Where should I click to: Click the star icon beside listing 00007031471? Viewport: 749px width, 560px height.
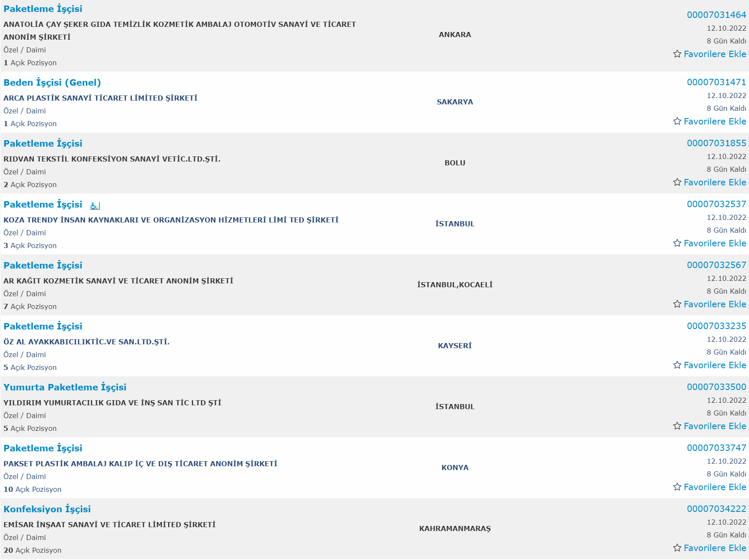tap(677, 121)
